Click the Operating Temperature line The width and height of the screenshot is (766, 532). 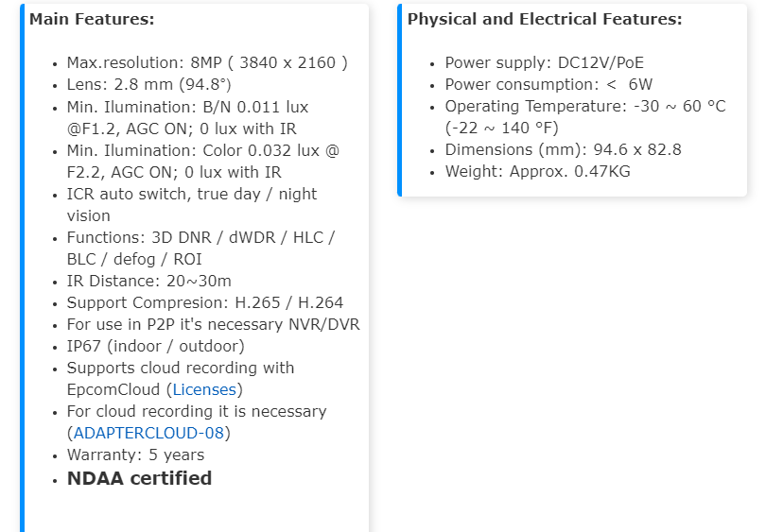tap(584, 107)
